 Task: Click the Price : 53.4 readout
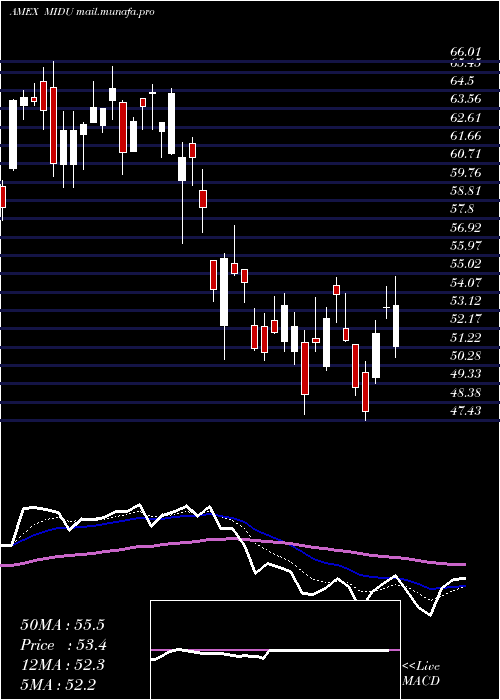[x=63, y=645]
